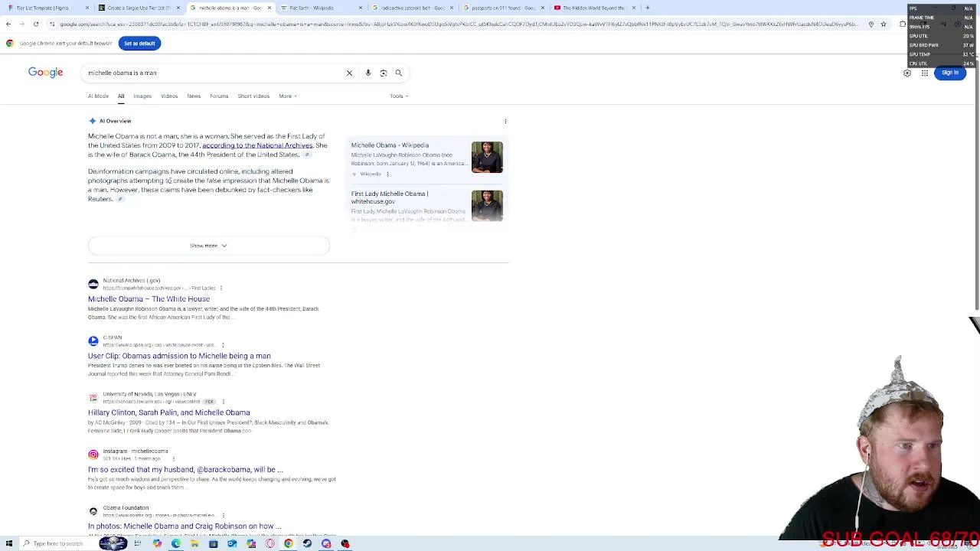Click Wikipedia card portrait thumbnail

point(487,157)
